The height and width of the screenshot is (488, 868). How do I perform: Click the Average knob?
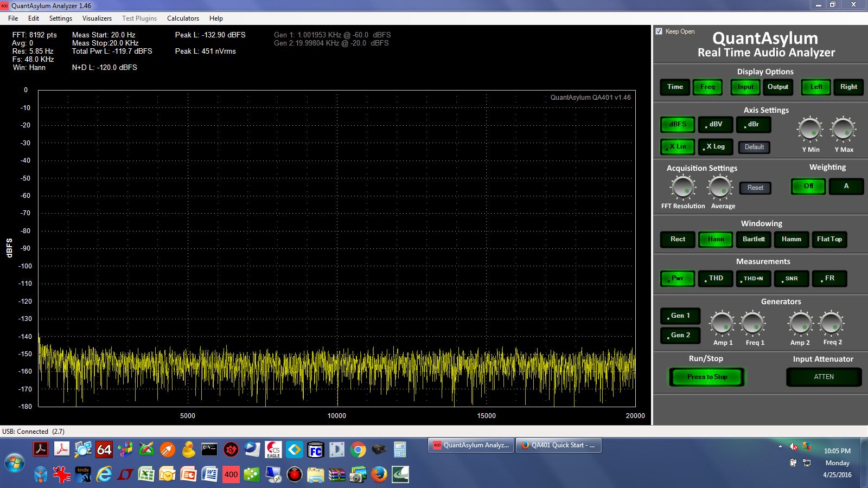[x=720, y=188]
